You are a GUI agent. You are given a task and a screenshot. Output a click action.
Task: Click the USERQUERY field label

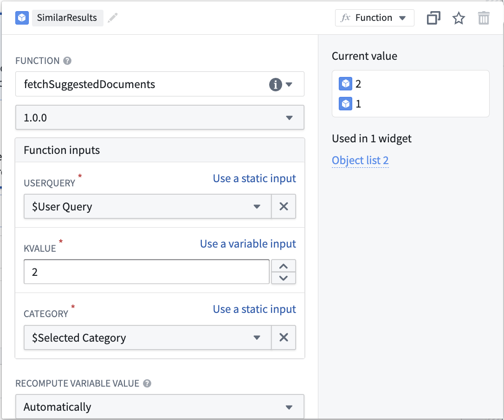pos(50,183)
